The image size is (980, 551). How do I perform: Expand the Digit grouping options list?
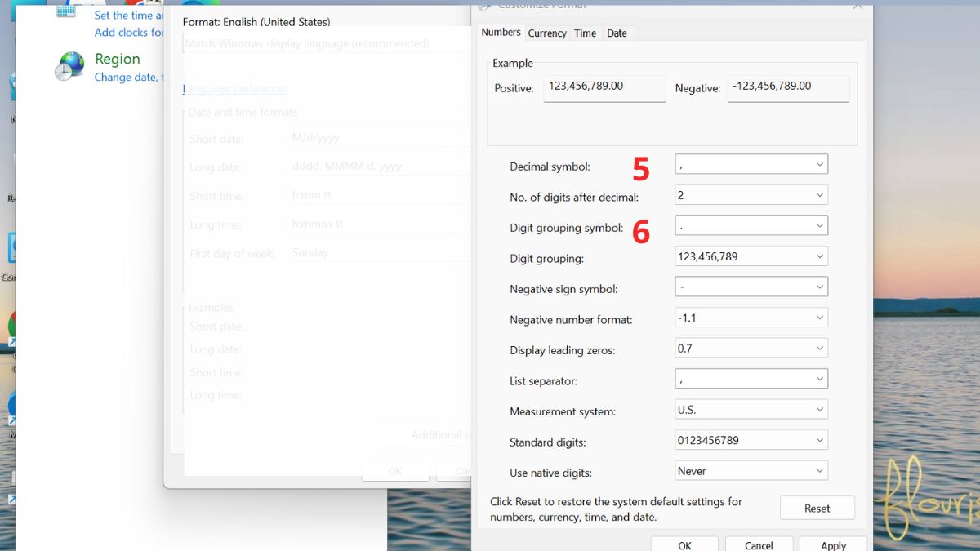tap(819, 256)
